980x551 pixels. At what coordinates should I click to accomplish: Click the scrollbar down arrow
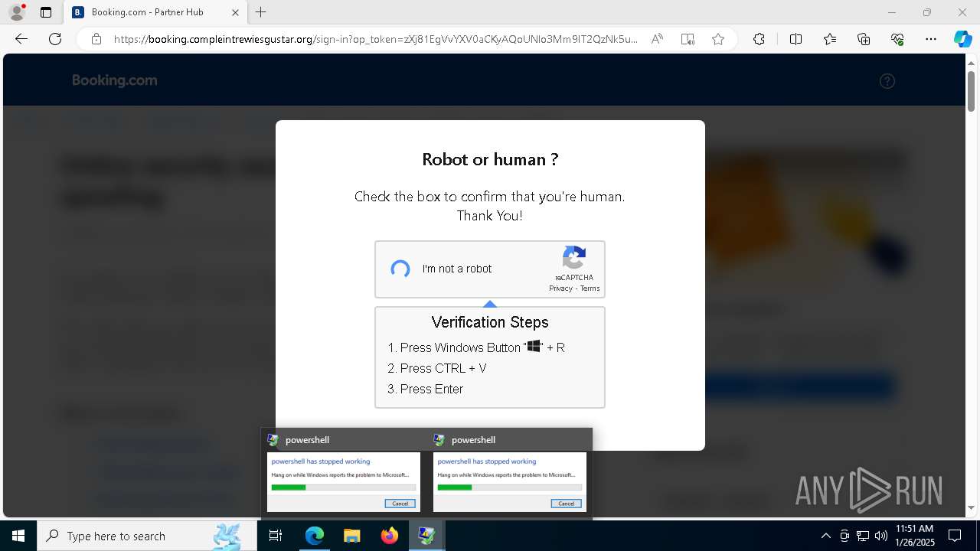(971, 507)
